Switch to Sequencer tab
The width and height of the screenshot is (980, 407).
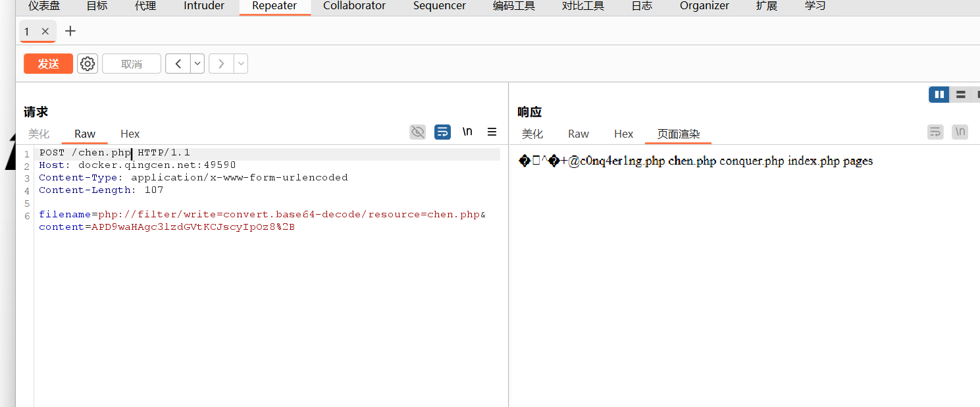tap(440, 6)
